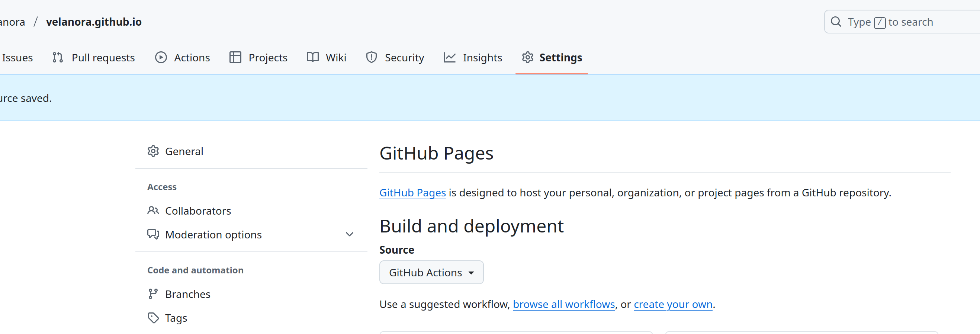Open Collaborators settings page
Viewport: 980px width, 334px height.
click(x=251, y=211)
